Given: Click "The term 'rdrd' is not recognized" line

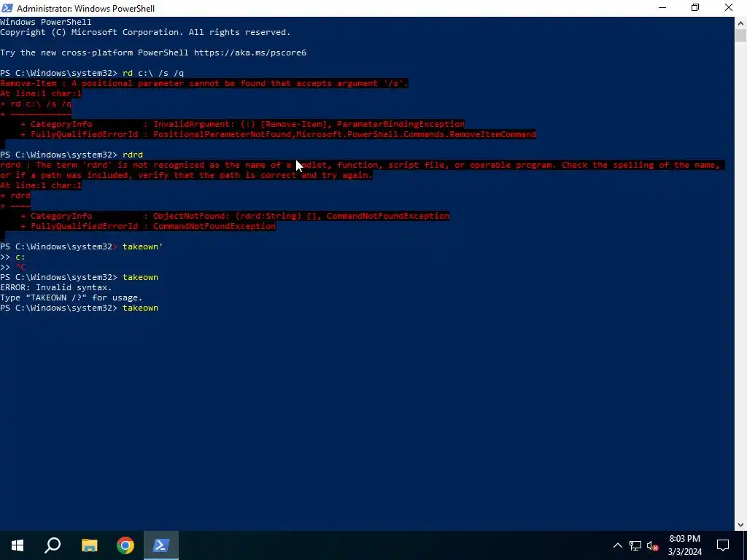Looking at the screenshot, I should tap(360, 166).
